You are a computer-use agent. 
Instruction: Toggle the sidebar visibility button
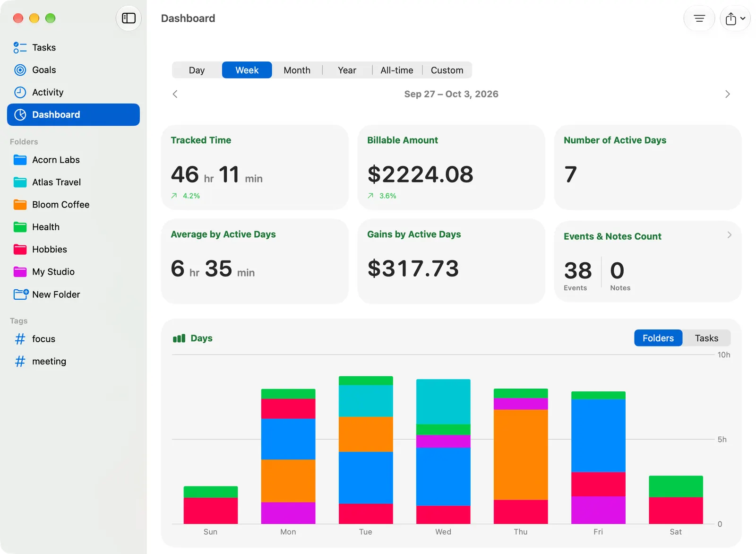click(x=129, y=18)
